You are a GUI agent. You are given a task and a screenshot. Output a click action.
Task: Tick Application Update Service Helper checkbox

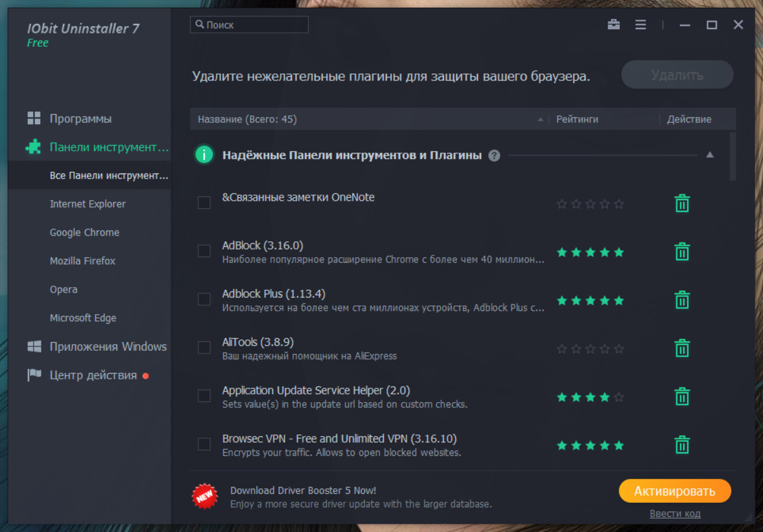[x=205, y=396]
